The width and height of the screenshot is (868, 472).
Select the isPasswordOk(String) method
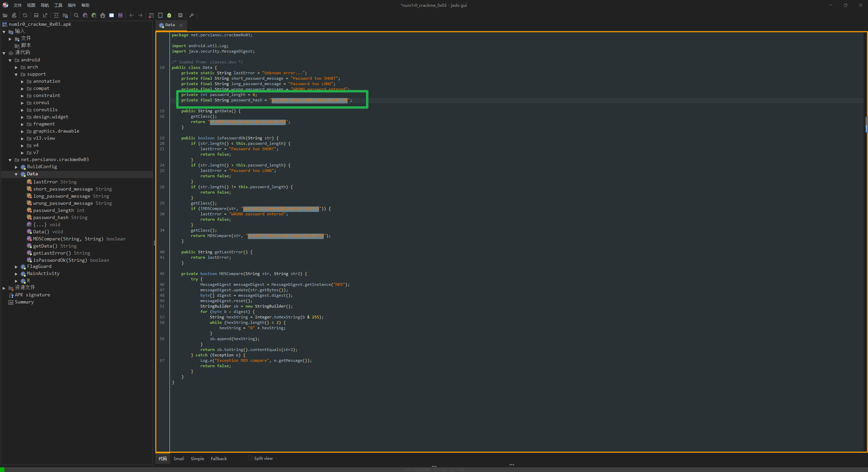[x=71, y=260]
